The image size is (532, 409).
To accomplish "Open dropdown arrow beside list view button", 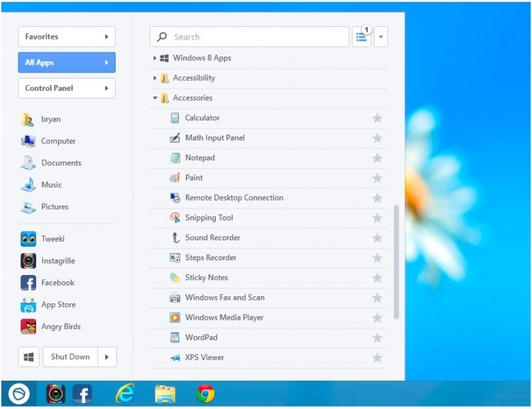I will [x=381, y=37].
